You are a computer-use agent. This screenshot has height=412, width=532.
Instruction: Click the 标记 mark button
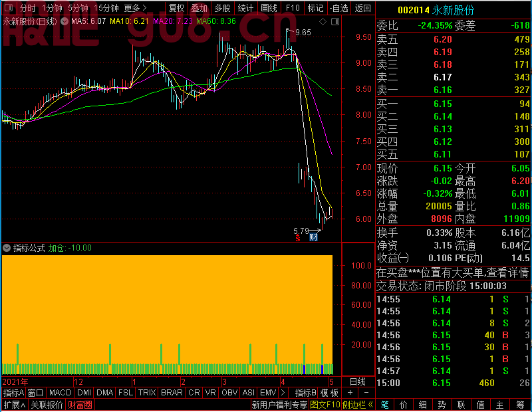315,8
